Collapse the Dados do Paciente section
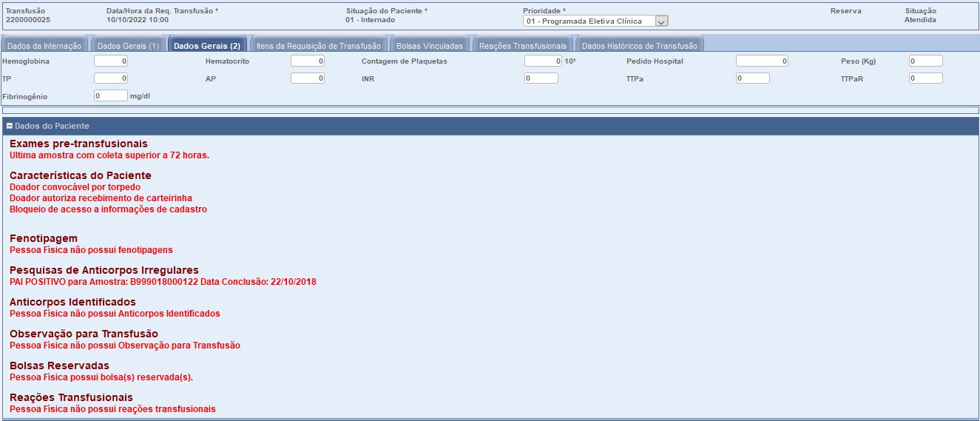This screenshot has height=421, width=980. pos(10,127)
